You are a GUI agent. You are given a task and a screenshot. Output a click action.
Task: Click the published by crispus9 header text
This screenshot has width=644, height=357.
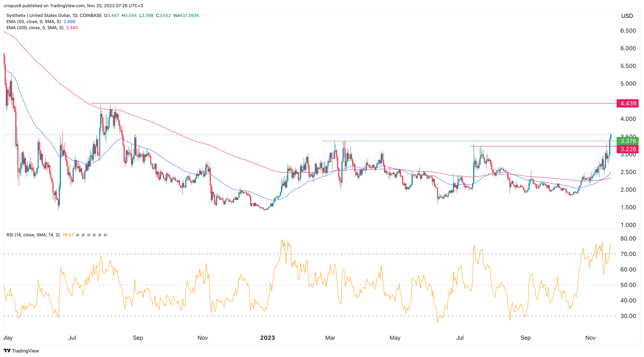click(74, 6)
